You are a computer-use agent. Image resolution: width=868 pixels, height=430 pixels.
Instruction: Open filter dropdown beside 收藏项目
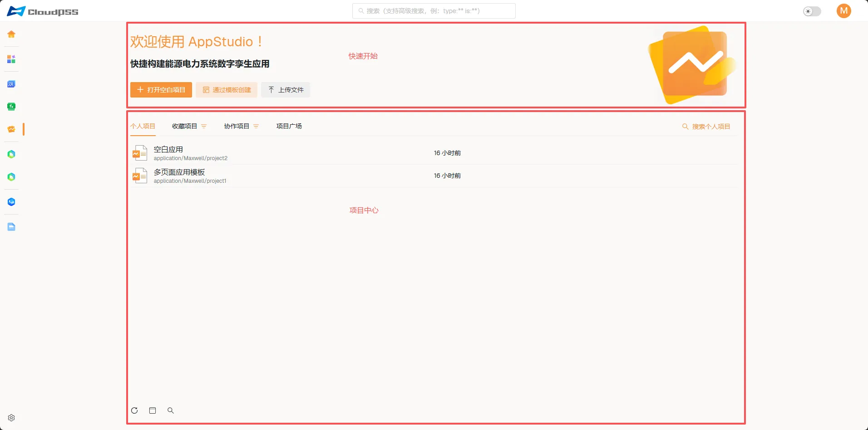tap(204, 127)
